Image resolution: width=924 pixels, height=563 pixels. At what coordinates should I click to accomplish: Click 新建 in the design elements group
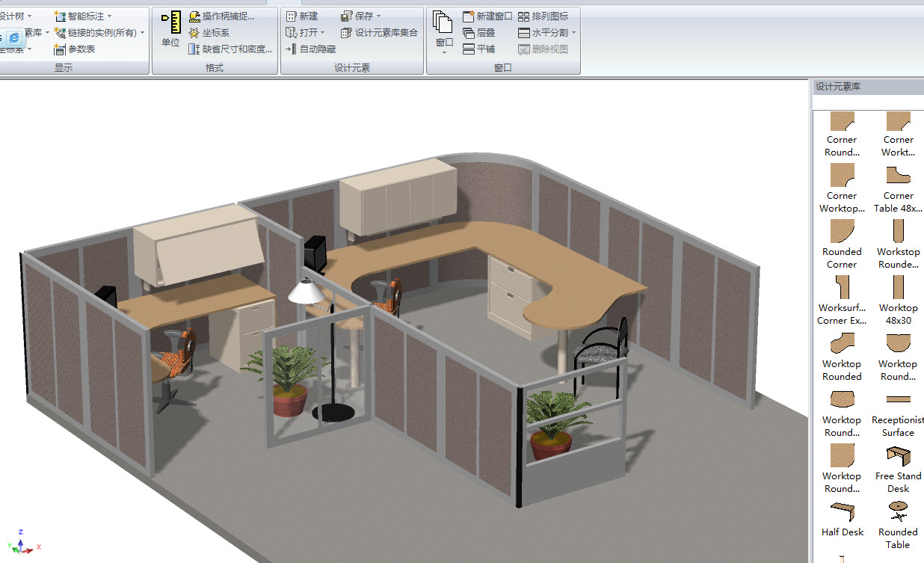coord(301,16)
